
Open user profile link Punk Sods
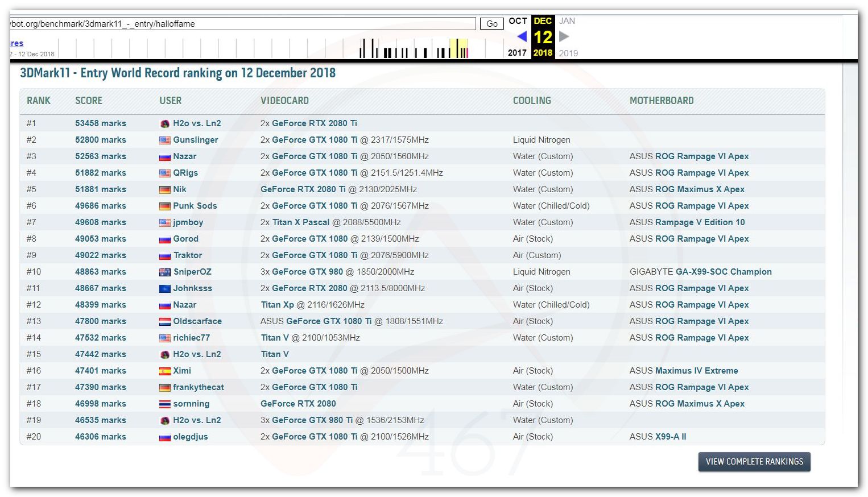click(195, 206)
